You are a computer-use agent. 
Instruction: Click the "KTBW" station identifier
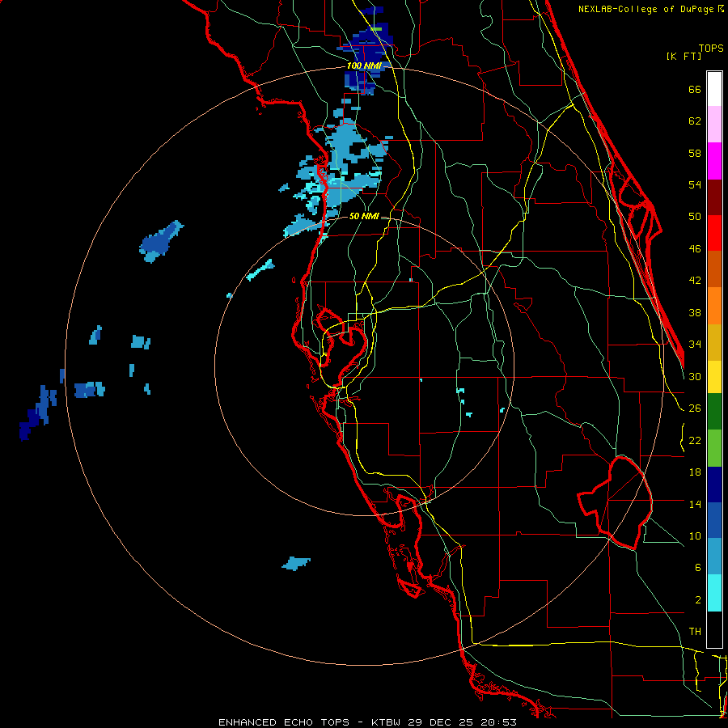click(x=387, y=722)
